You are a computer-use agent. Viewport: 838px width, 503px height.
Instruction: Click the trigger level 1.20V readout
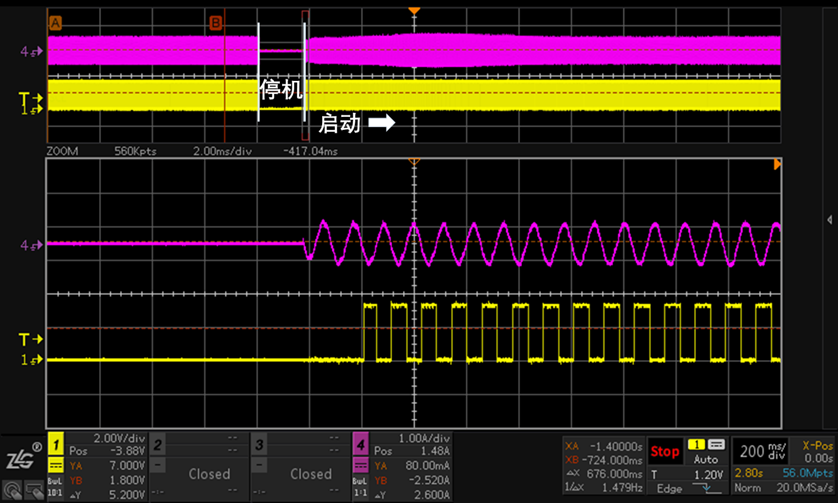706,474
